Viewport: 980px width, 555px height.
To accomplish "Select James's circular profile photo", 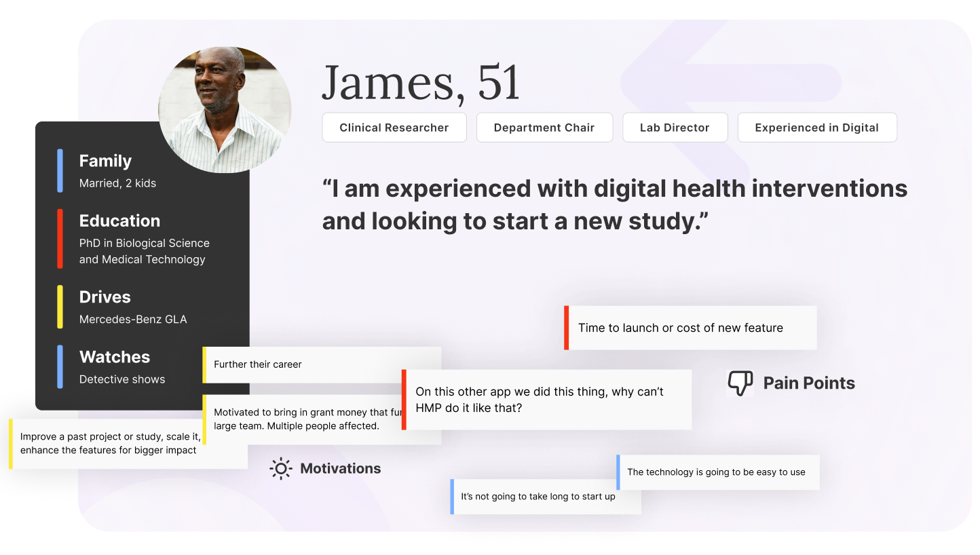I will 224,109.
